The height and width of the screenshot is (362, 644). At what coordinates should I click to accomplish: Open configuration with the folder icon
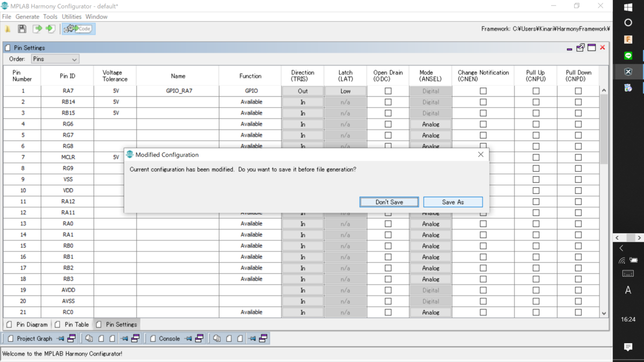point(8,29)
